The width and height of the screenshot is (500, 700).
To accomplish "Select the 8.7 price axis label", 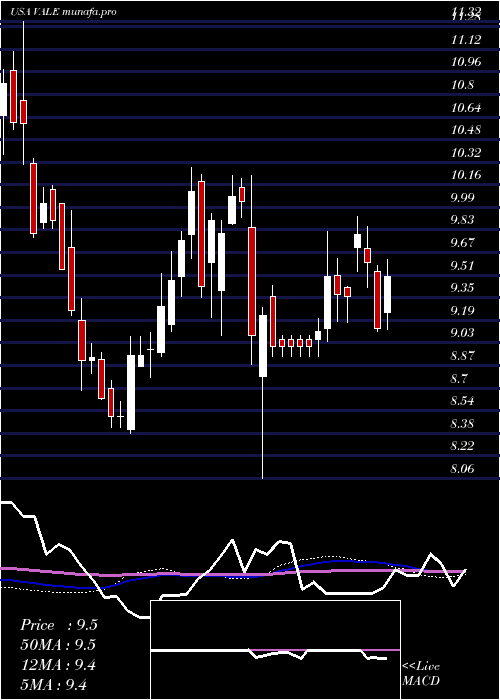I will (x=460, y=379).
